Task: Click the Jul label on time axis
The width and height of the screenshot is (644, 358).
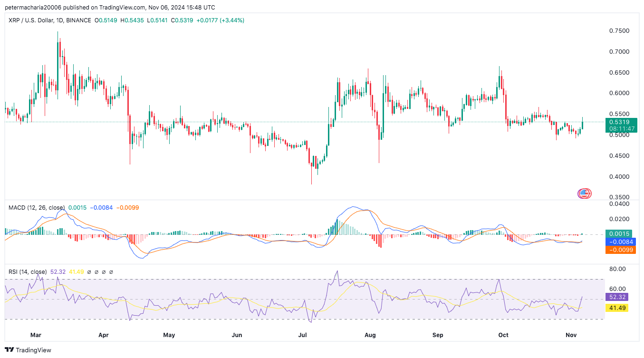Action: click(x=302, y=335)
